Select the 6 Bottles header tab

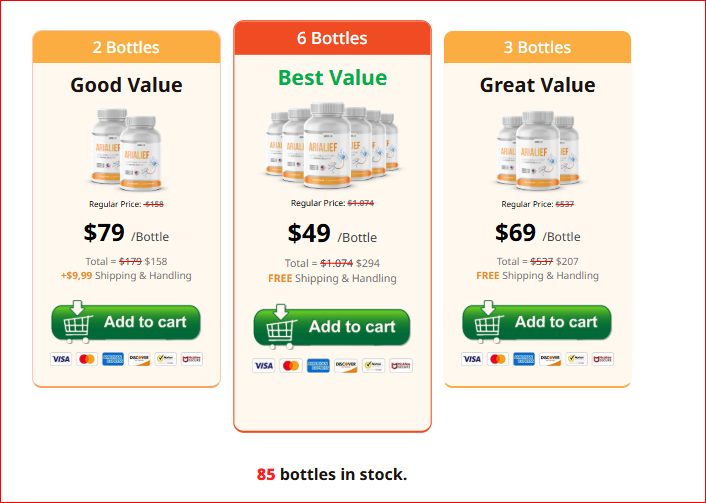tap(332, 38)
